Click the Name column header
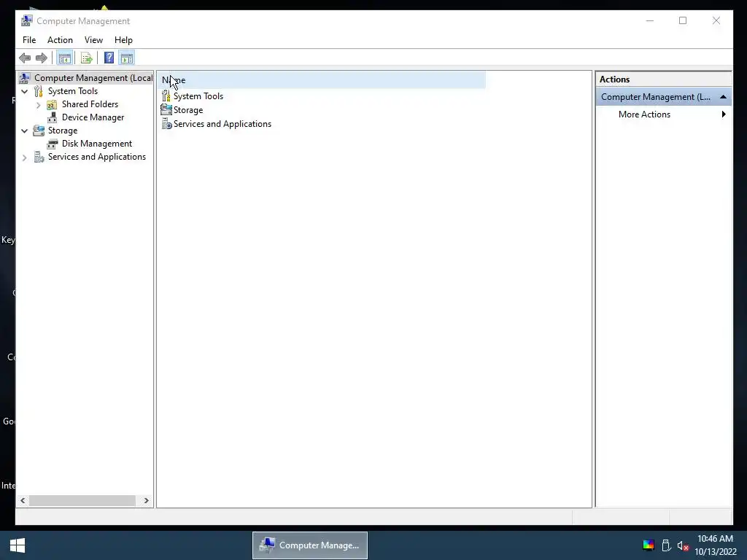The height and width of the screenshot is (560, 747). tap(322, 80)
